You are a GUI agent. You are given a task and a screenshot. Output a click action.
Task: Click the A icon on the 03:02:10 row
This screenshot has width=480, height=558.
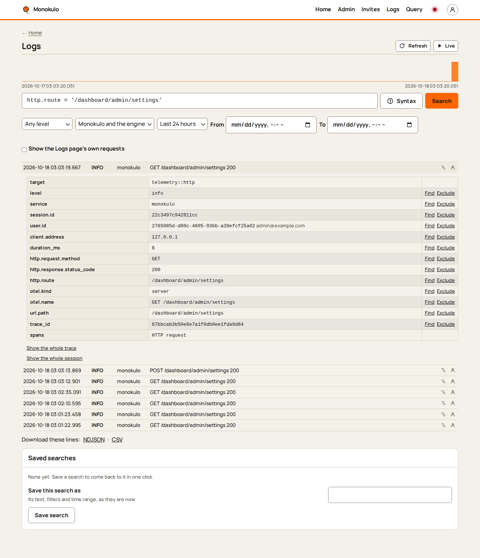(x=453, y=404)
